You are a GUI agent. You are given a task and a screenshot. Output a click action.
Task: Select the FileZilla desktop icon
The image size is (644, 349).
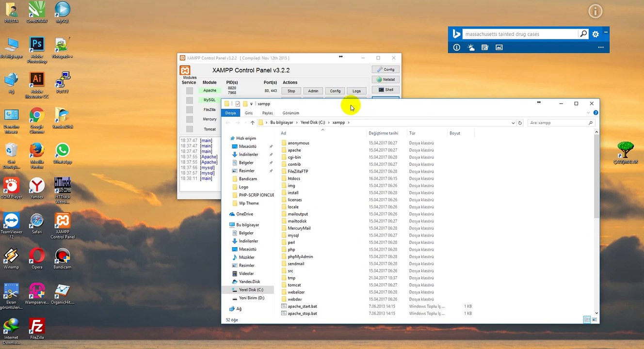[37, 329]
